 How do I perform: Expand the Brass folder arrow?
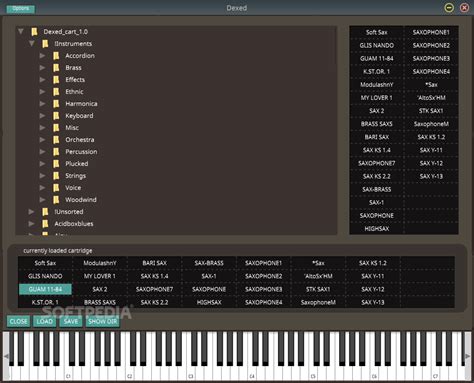coord(42,68)
